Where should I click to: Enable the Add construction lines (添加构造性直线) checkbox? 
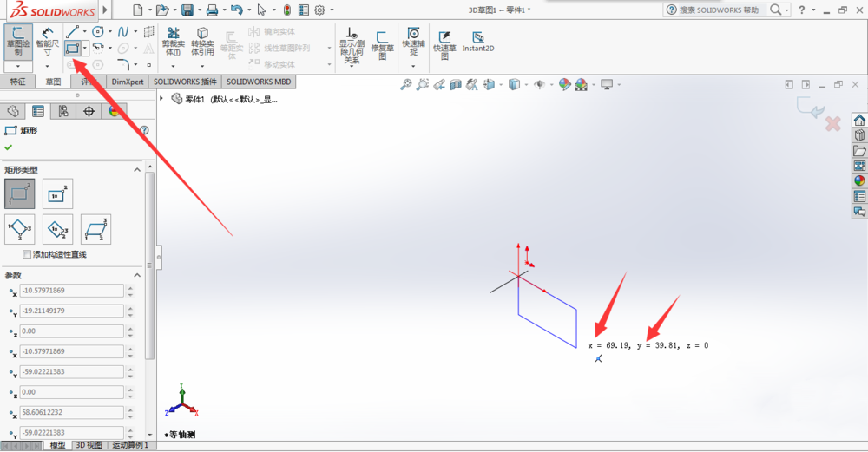[27, 254]
